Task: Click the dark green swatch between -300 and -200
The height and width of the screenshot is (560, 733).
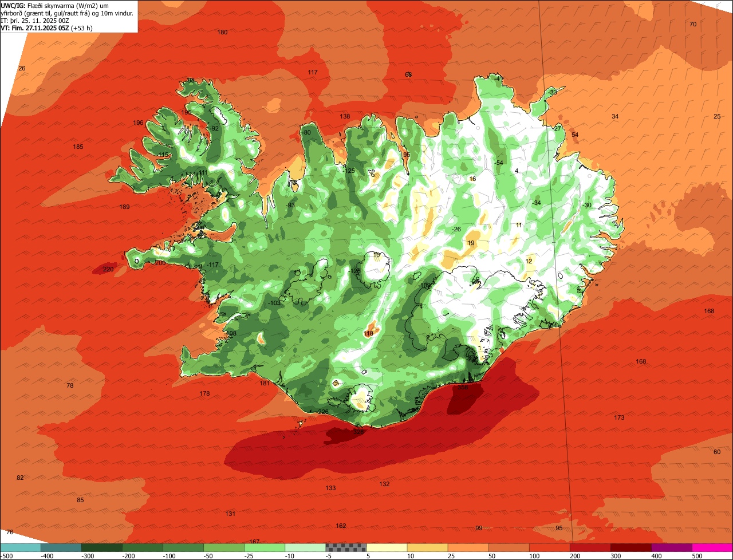Action: click(x=102, y=547)
